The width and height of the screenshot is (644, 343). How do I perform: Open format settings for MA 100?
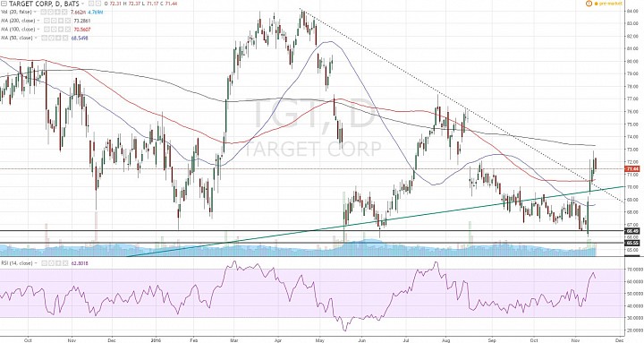click(54, 30)
